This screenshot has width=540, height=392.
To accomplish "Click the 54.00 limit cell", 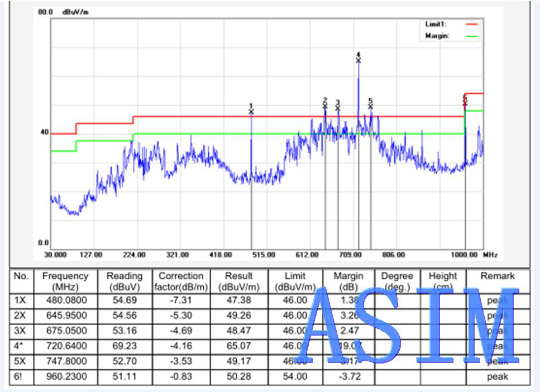I will [x=295, y=376].
